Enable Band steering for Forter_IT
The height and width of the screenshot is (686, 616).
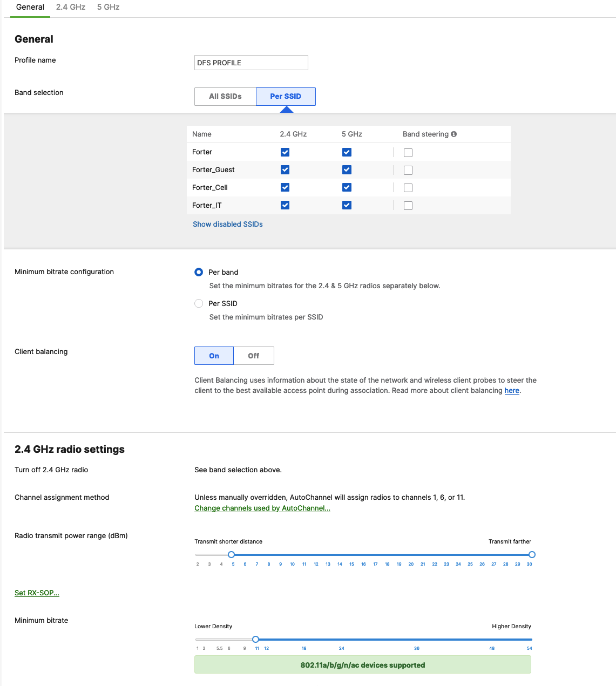pyautogui.click(x=408, y=205)
